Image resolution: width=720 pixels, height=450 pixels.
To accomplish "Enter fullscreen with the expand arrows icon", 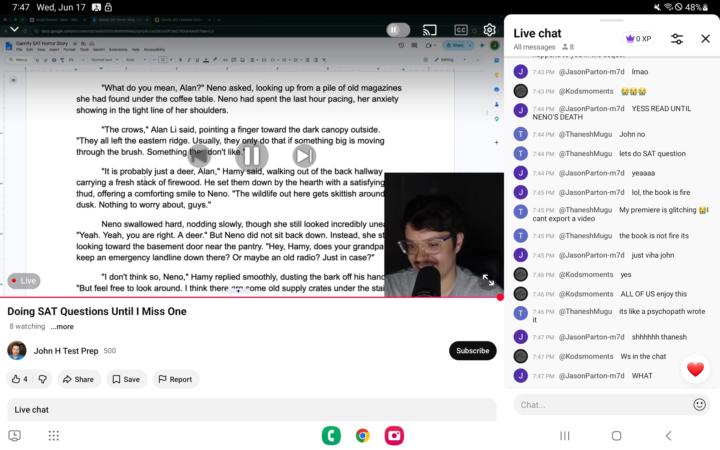I will click(x=488, y=280).
